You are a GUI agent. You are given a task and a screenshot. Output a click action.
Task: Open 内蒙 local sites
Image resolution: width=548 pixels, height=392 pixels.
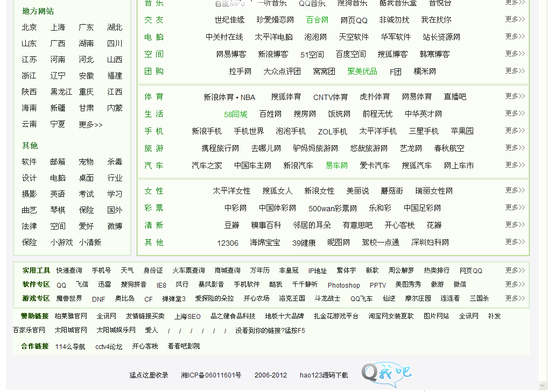pos(115,108)
